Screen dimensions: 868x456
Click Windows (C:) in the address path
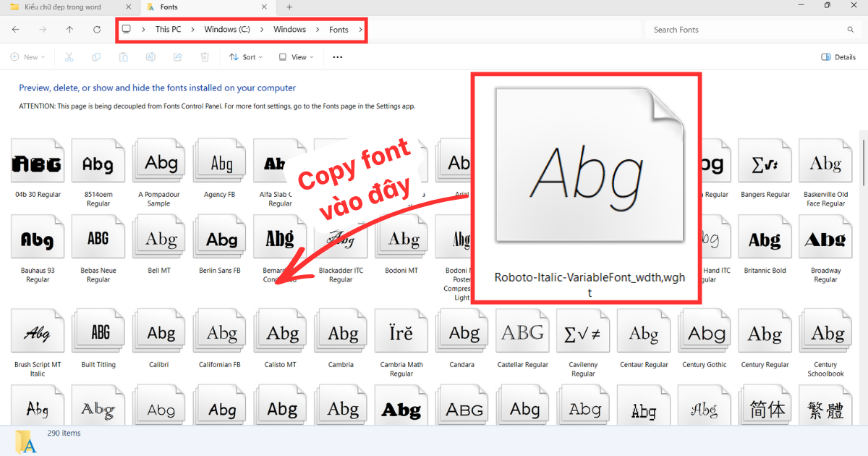click(227, 30)
